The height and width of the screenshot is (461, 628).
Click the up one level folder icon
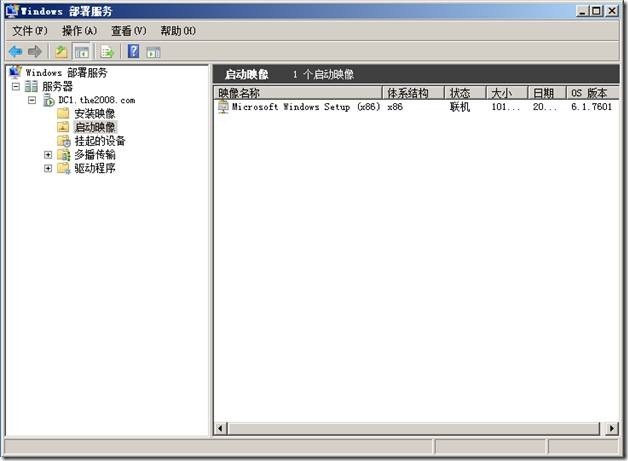pos(61,52)
